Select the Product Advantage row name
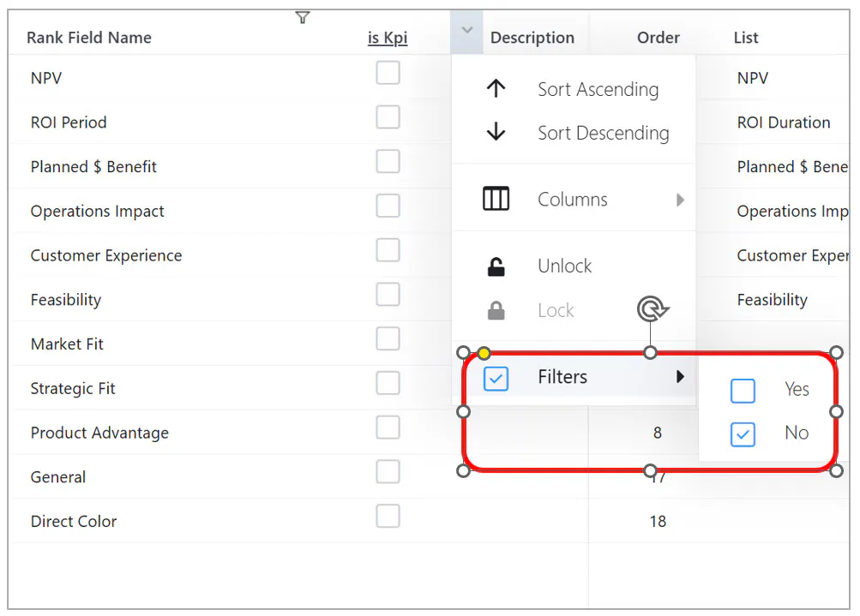This screenshot has height=616, width=860. (x=99, y=433)
